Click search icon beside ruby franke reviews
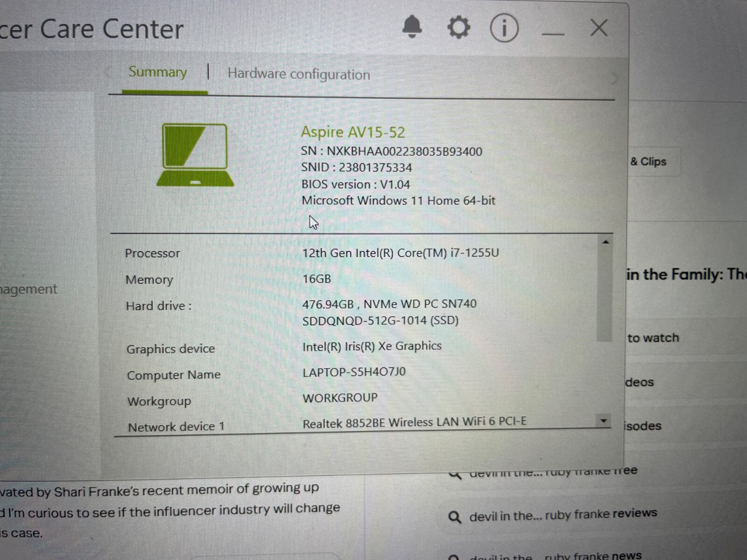747x560 pixels. pyautogui.click(x=455, y=517)
